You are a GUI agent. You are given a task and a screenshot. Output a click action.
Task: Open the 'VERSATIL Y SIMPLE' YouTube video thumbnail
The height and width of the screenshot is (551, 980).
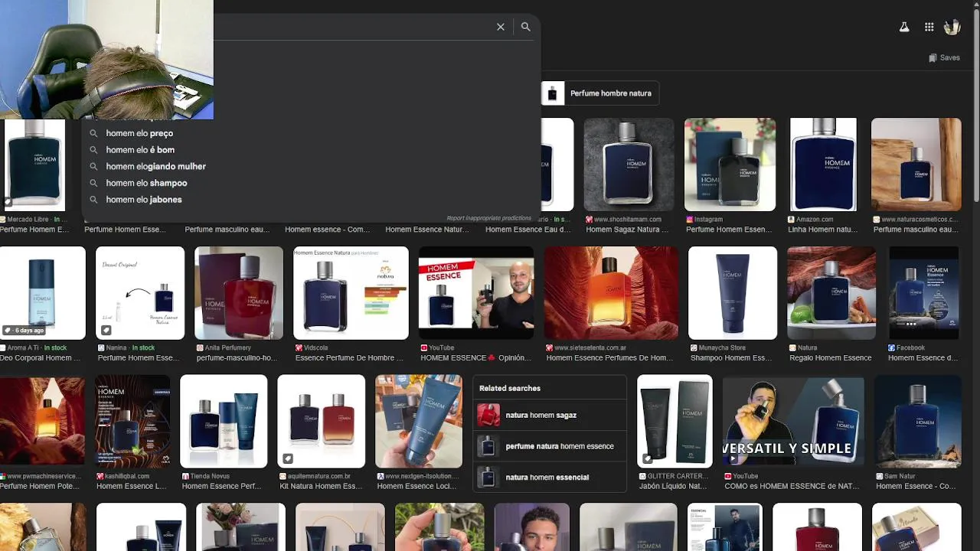tap(793, 421)
